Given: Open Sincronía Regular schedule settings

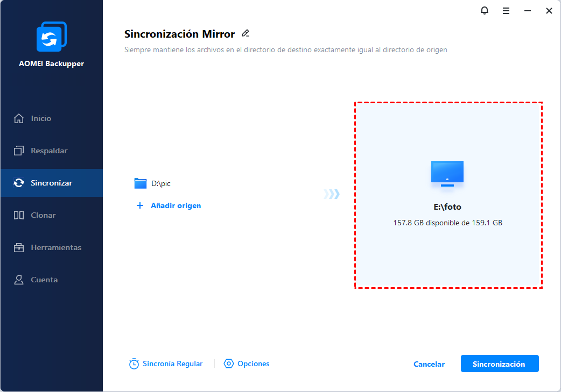Looking at the screenshot, I should (x=166, y=364).
